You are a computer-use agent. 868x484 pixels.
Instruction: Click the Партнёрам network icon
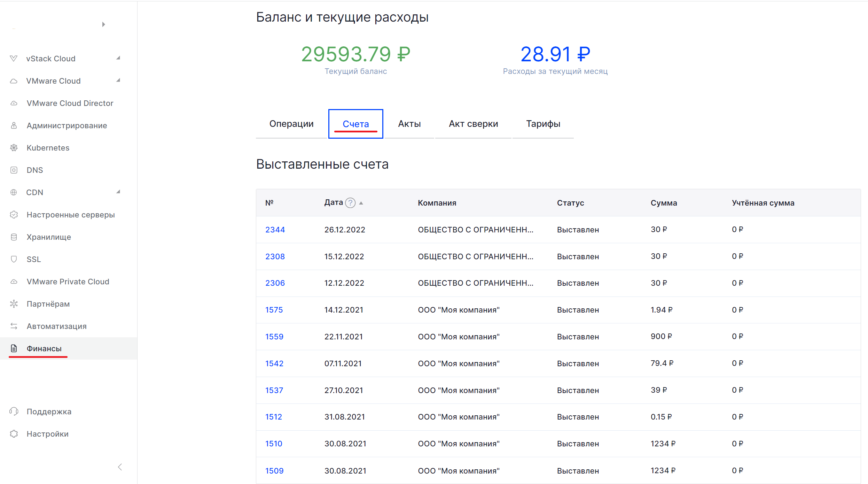pyautogui.click(x=14, y=304)
